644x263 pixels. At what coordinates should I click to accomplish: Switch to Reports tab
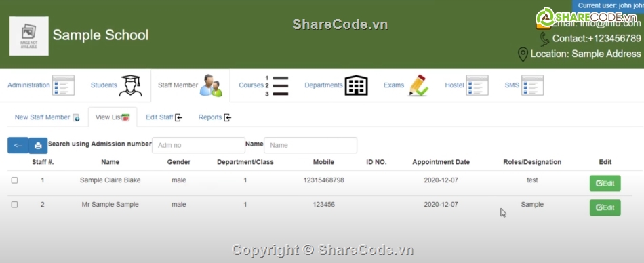pyautogui.click(x=215, y=117)
